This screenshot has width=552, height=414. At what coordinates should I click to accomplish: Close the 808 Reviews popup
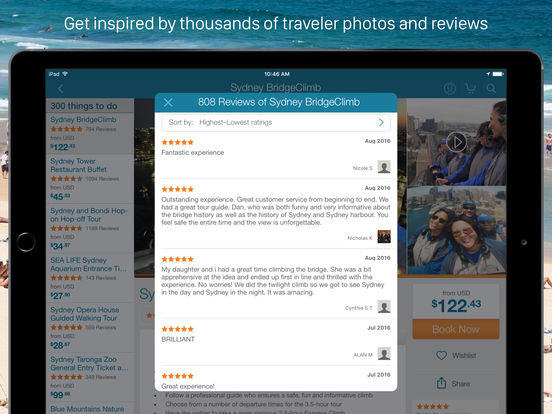coord(168,102)
